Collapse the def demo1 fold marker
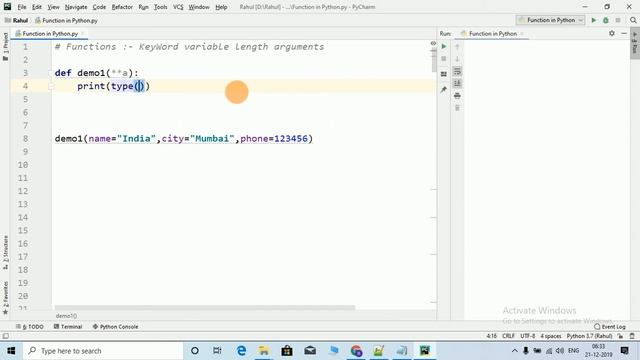 [x=51, y=73]
